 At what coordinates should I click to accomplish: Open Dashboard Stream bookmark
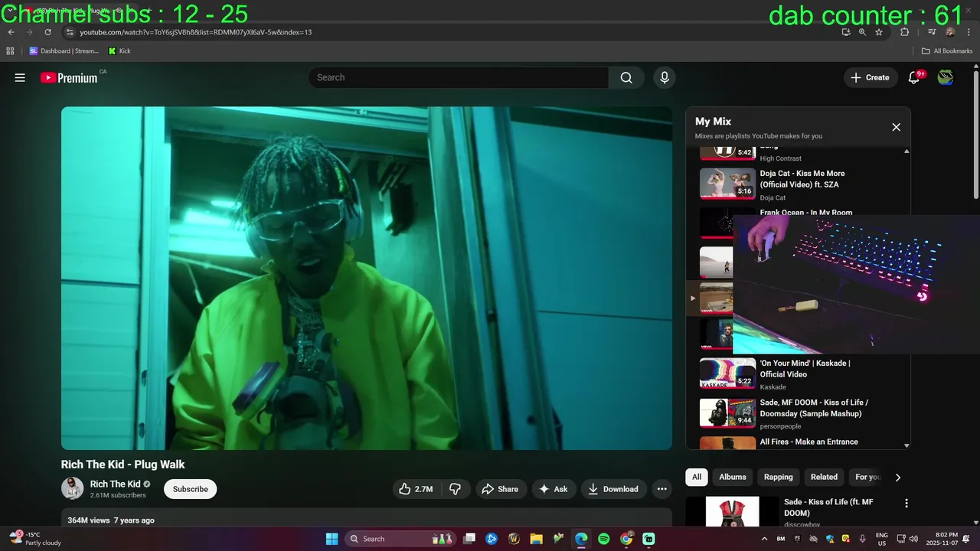64,51
